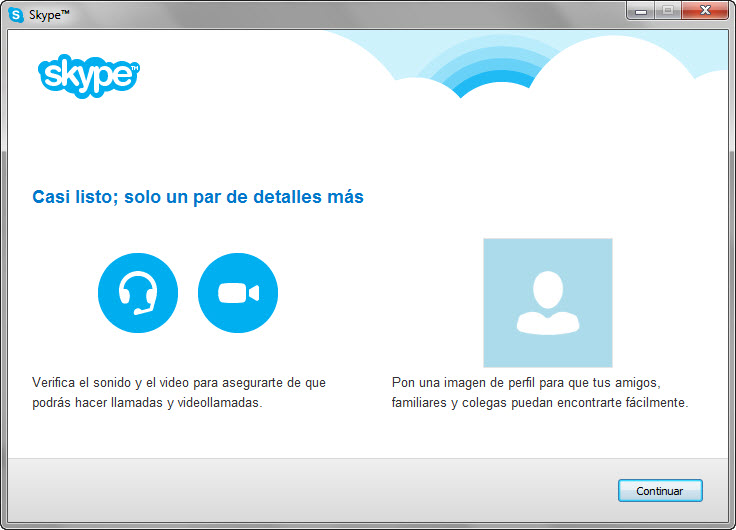Click text 'Verifica el sonido y el video'
The height and width of the screenshot is (530, 736).
[110, 383]
